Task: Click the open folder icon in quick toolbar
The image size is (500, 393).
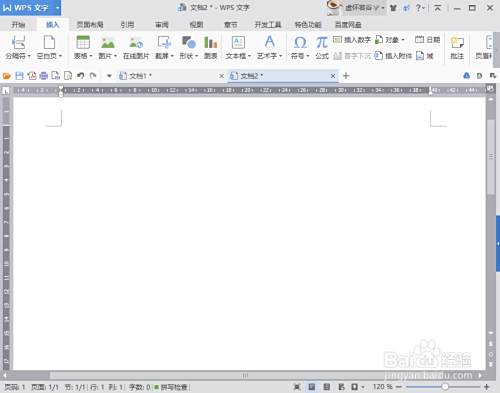Action: tap(7, 76)
